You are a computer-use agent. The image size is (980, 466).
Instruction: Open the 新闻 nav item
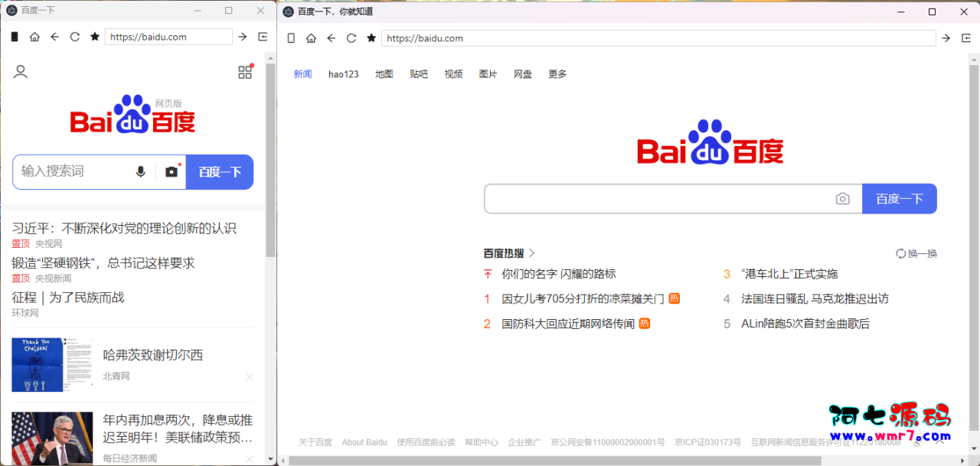[302, 74]
